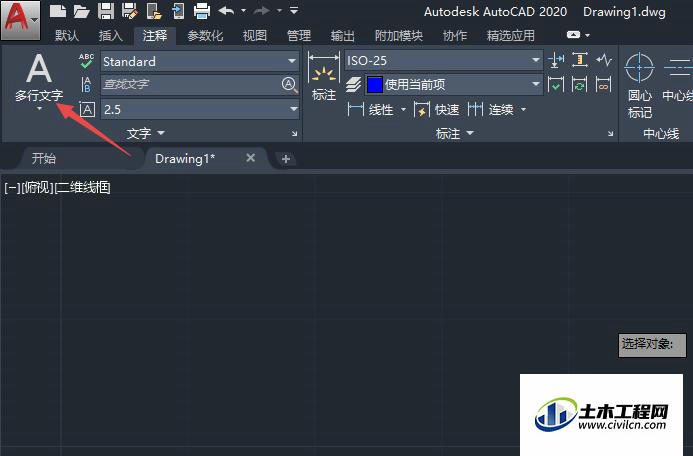
Task: Open the redo history dropdown arrow
Action: 279,11
